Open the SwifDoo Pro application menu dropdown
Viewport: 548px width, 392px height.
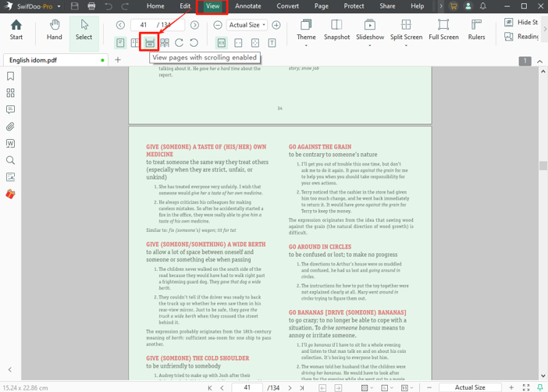[59, 6]
